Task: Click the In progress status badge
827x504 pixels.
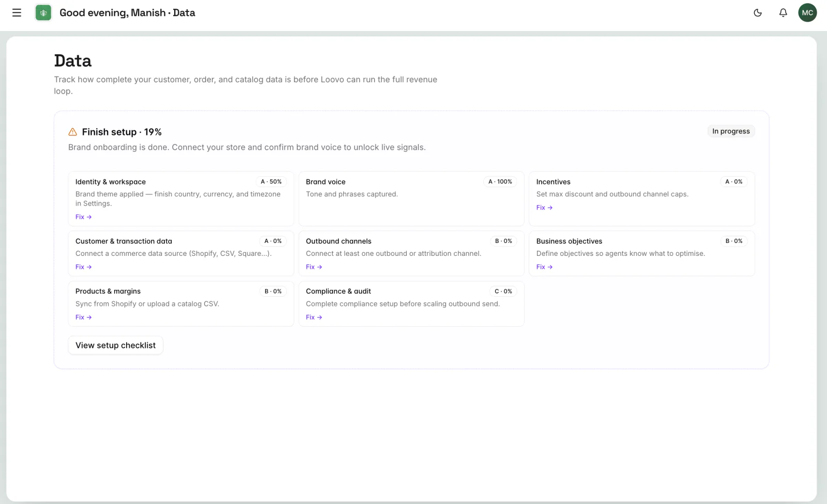Action: [x=731, y=131]
